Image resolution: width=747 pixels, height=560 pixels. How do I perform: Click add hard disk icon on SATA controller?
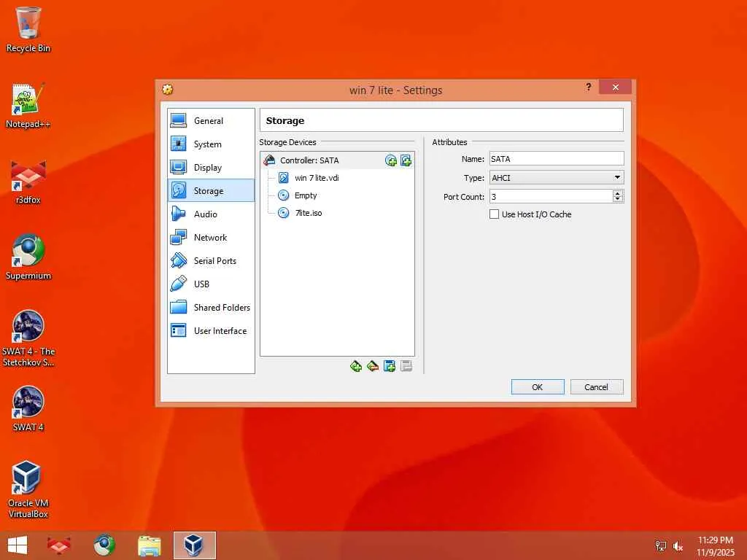click(x=406, y=160)
